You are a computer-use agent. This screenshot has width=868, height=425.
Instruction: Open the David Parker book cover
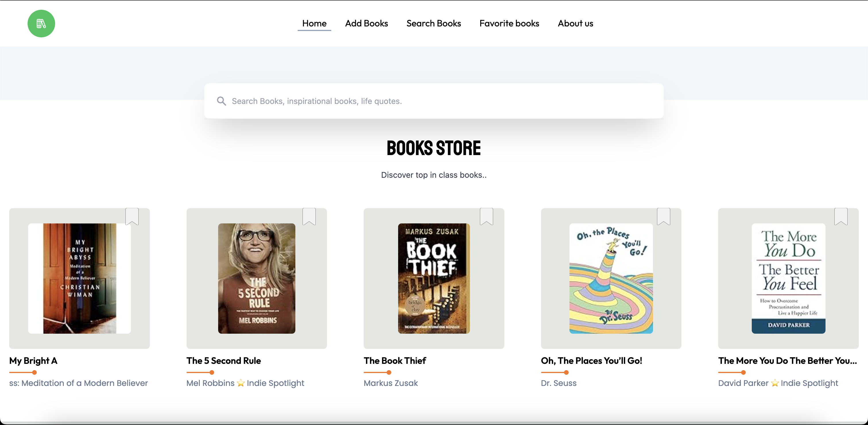click(788, 278)
